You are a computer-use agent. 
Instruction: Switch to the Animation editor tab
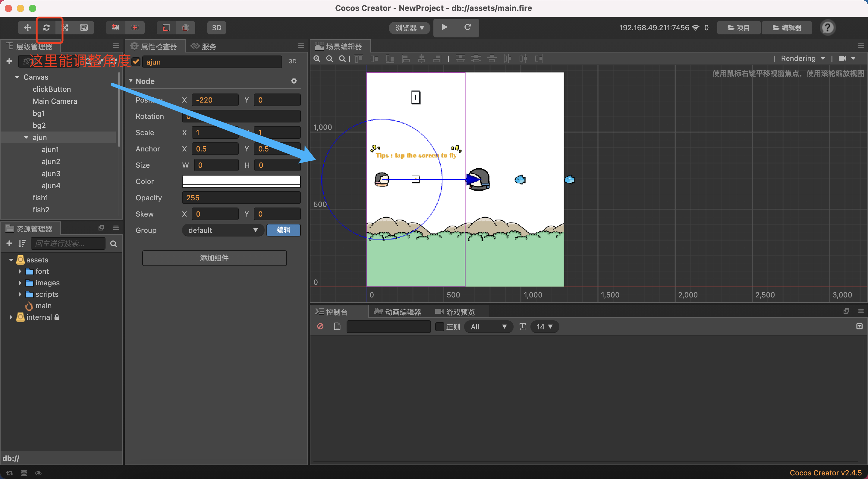[x=398, y=312]
